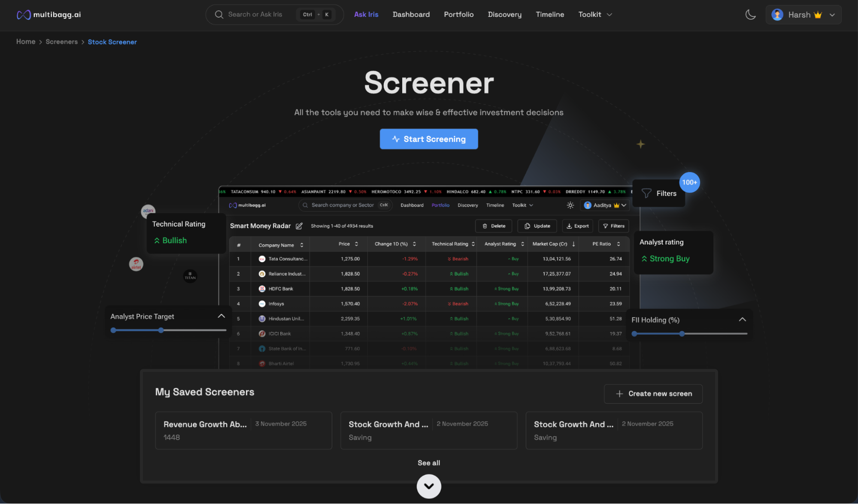Image resolution: width=858 pixels, height=504 pixels.
Task: Click the Screeners breadcrumb link
Action: [62, 42]
